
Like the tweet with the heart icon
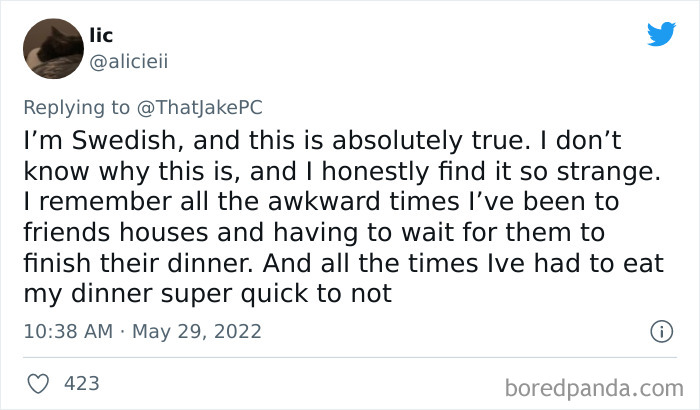tap(41, 382)
